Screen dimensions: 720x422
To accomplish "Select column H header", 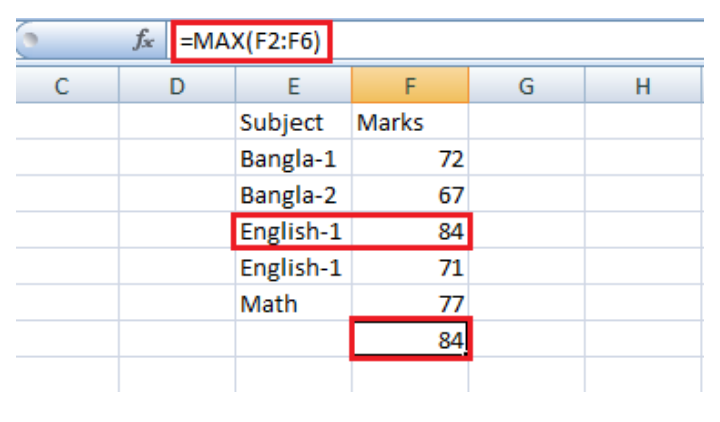I will pyautogui.click(x=643, y=88).
